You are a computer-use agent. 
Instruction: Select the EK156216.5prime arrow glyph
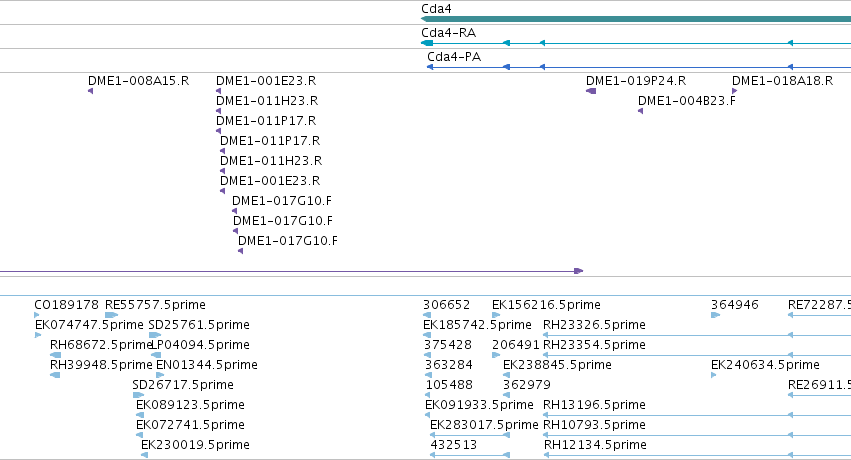point(496,315)
